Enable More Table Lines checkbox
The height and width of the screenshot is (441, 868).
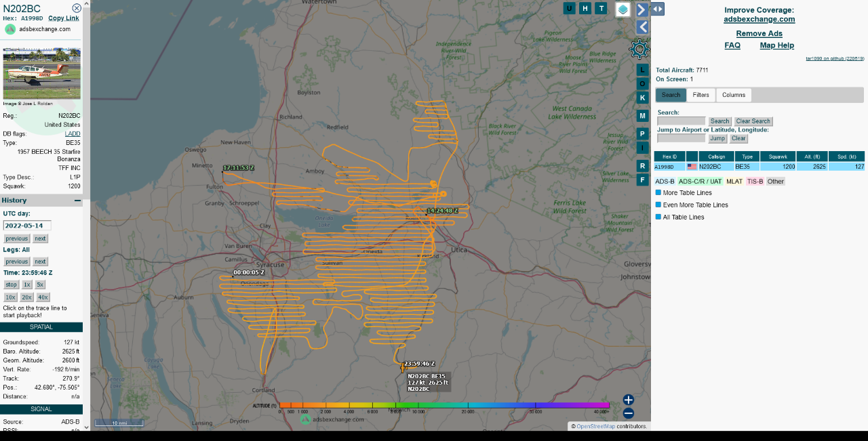tap(658, 192)
